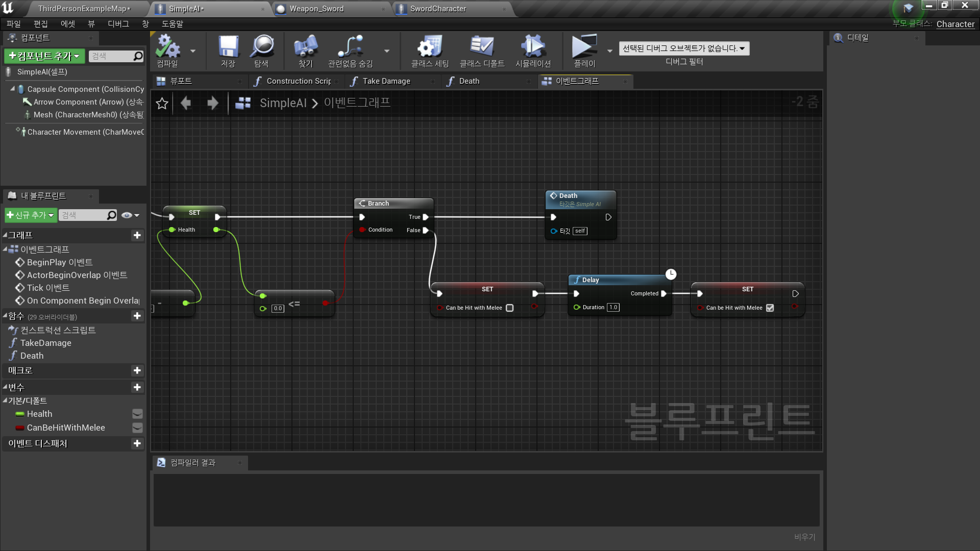980x551 pixels.
Task: Navigate back with graph left arrow
Action: 186,104
